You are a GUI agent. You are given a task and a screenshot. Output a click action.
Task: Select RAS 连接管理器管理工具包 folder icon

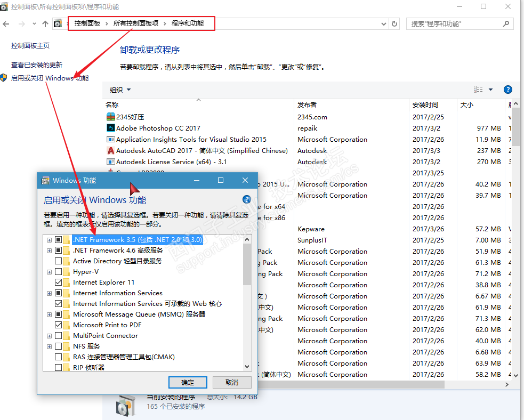point(67,357)
